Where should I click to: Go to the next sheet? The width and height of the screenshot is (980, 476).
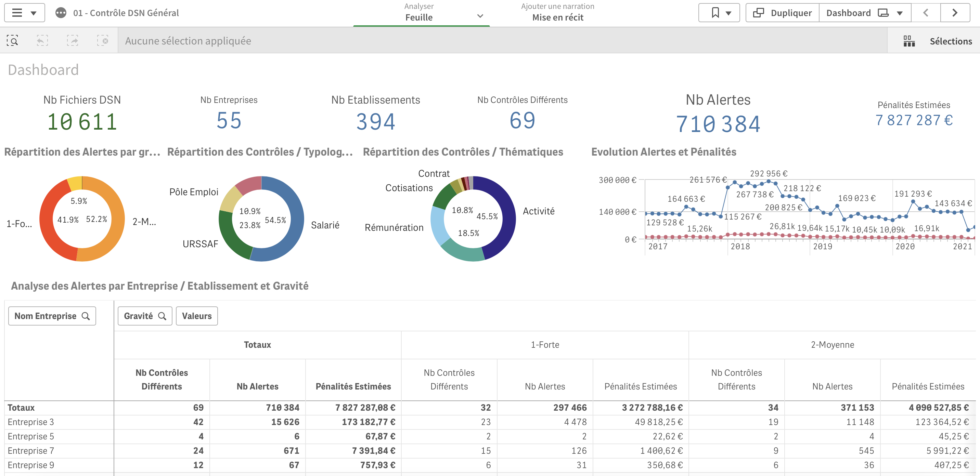[x=955, y=13]
